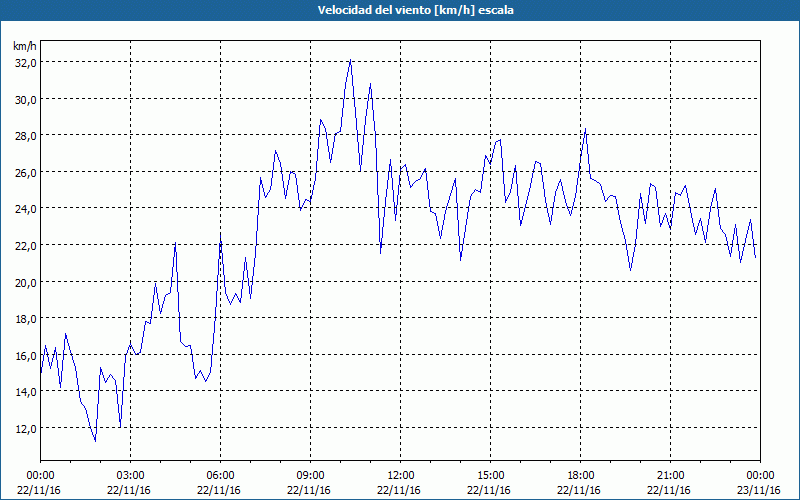800x500 pixels.
Task: Click the wind speed peak near 32 km/h
Action: 351,60
